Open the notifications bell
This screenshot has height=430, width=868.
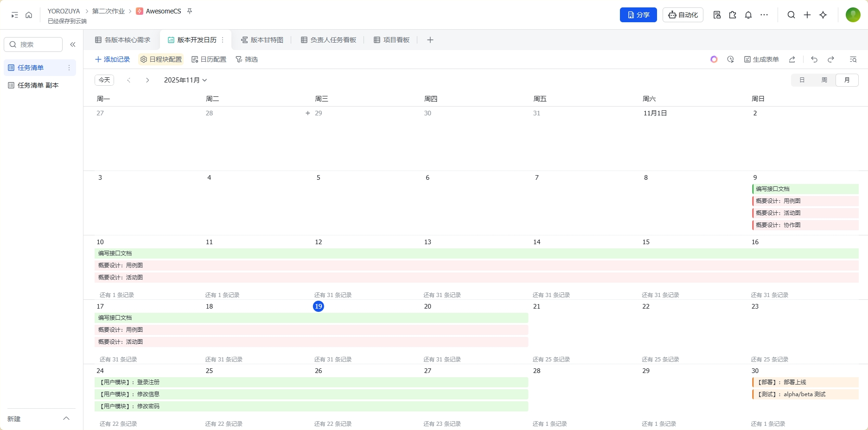[x=748, y=15]
